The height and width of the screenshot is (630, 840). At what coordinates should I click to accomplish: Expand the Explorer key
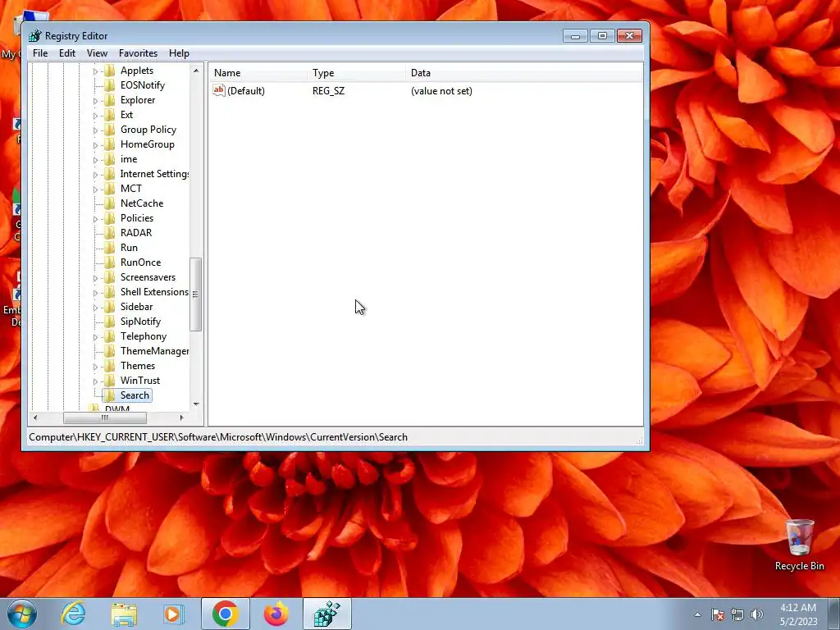pos(95,101)
